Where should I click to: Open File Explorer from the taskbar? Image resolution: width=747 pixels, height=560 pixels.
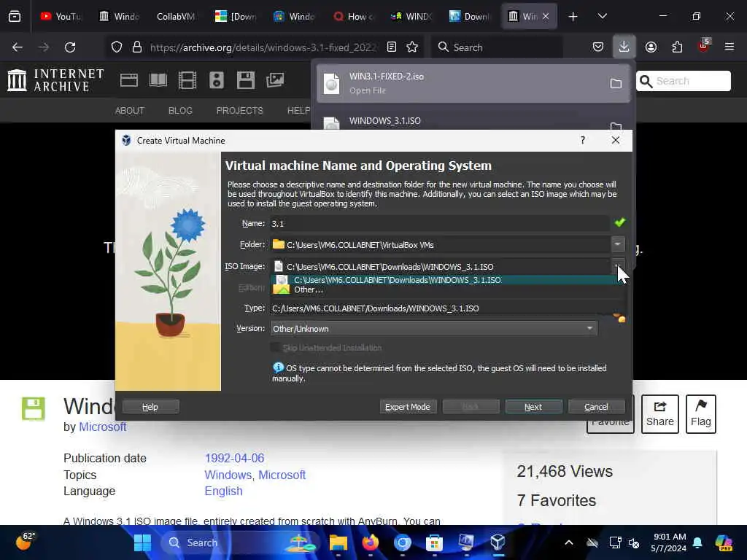(x=338, y=542)
